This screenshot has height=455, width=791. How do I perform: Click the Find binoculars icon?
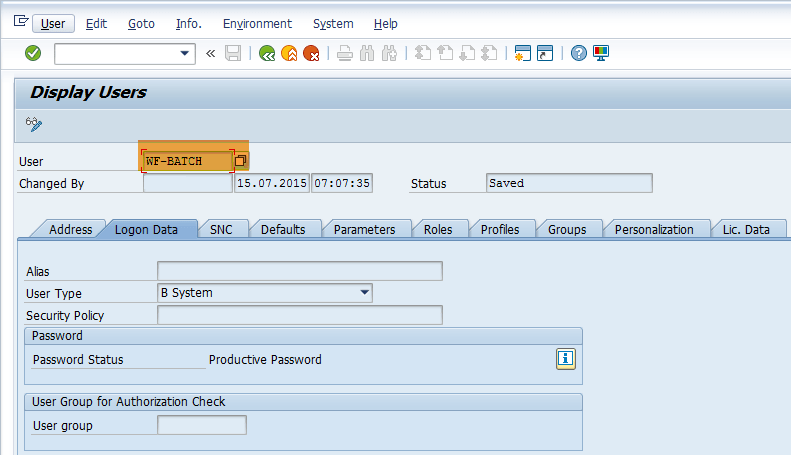(367, 53)
